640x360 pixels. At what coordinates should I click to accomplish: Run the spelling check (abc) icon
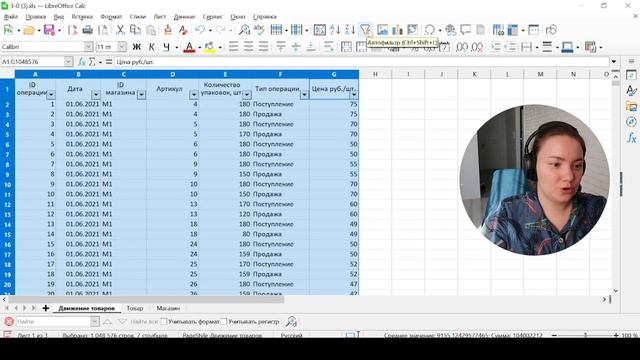(259, 30)
